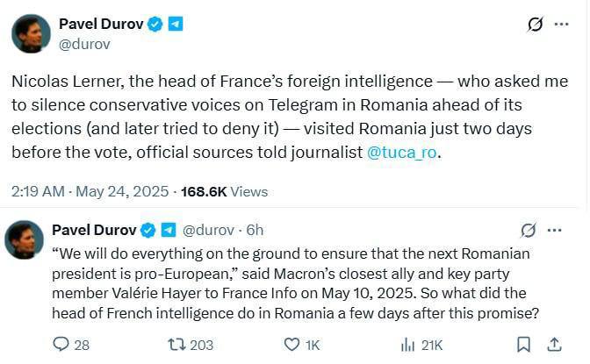Screen dimensions: 590x364
Task: Click the 6h timestamp on reply
Action: (x=255, y=230)
